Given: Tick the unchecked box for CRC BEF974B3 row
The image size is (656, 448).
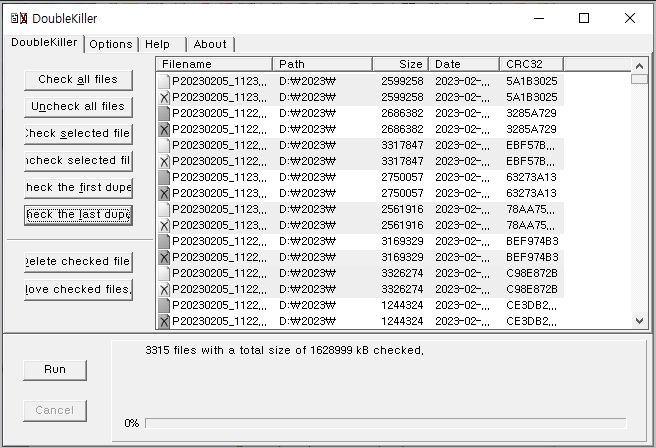Looking at the screenshot, I should click(x=164, y=241).
